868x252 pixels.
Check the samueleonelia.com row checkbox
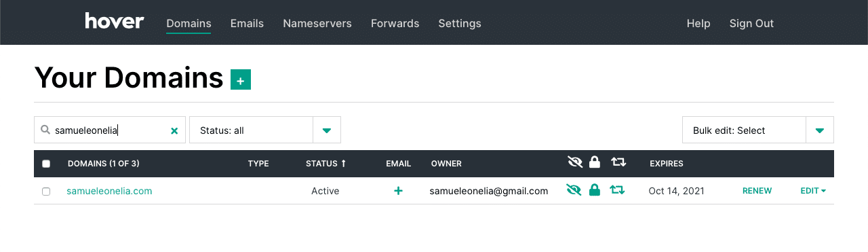tap(46, 192)
